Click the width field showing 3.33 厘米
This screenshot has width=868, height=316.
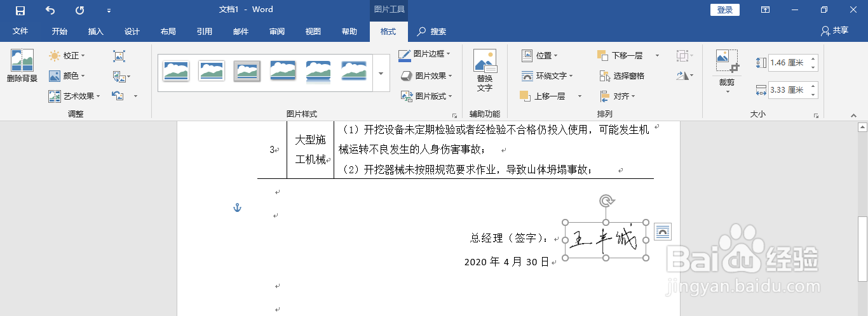[788, 90]
